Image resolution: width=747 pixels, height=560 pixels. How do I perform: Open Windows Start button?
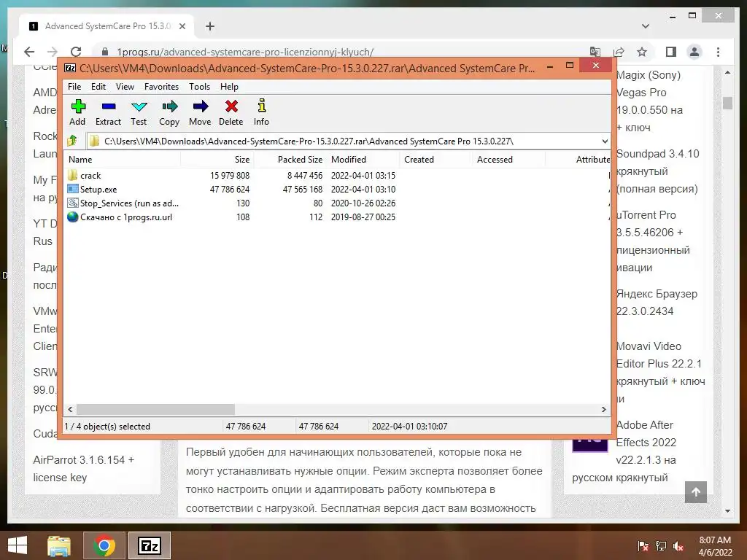[18, 545]
